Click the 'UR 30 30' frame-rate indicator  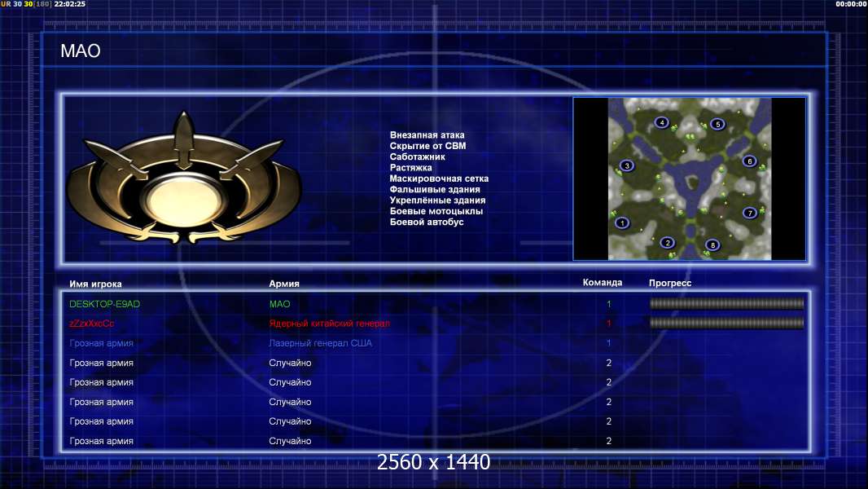16,4
